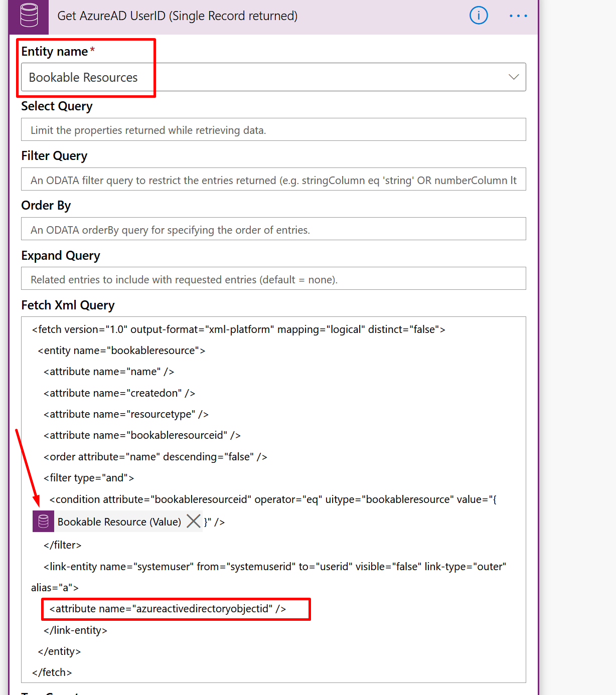Select the Bookable Resource (Value) dynamic token label
The image size is (616, 695).
point(119,522)
